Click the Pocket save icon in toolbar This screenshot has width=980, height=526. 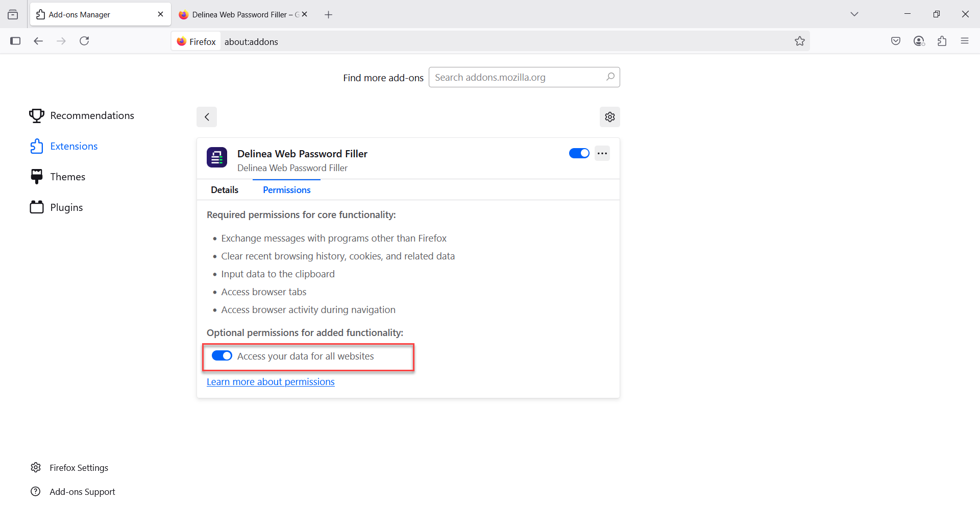895,41
